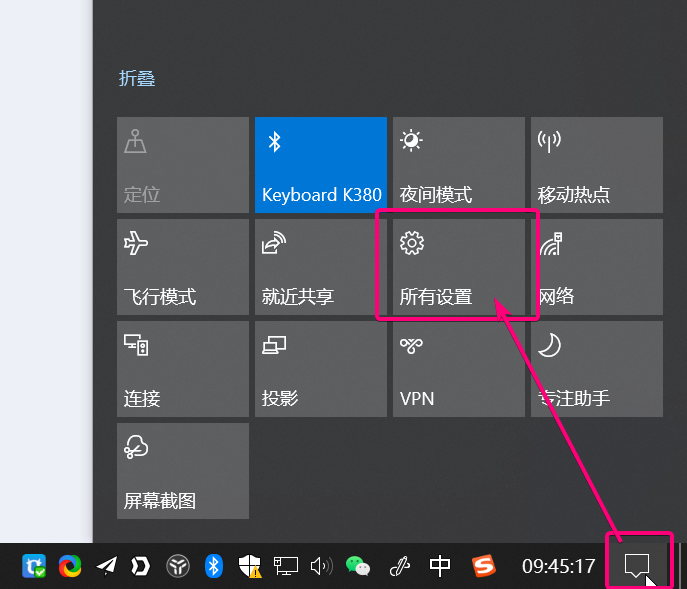The width and height of the screenshot is (687, 589).
Task: Open the 网络 network tile
Action: pos(597,267)
